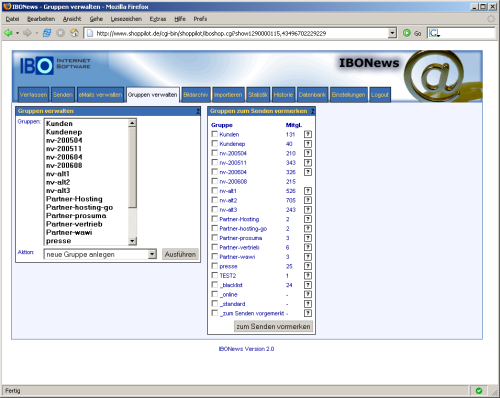Click the Google search engine icon

(x=434, y=33)
